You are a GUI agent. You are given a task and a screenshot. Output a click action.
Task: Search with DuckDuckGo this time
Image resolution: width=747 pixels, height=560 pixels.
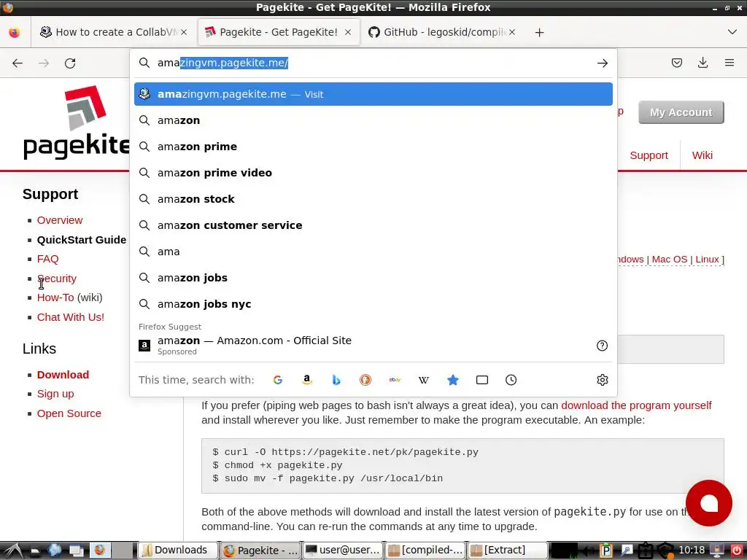tap(365, 379)
